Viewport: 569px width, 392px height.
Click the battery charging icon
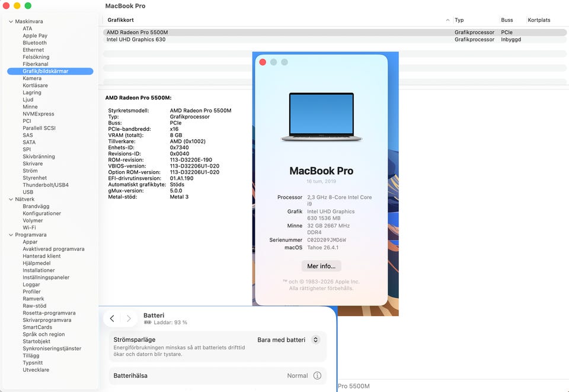[x=148, y=322]
